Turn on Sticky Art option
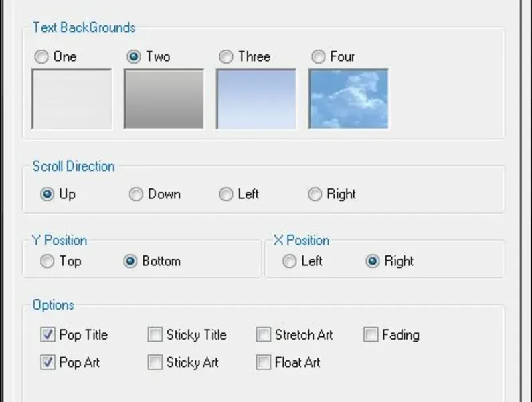The height and width of the screenshot is (402, 532). point(155,362)
